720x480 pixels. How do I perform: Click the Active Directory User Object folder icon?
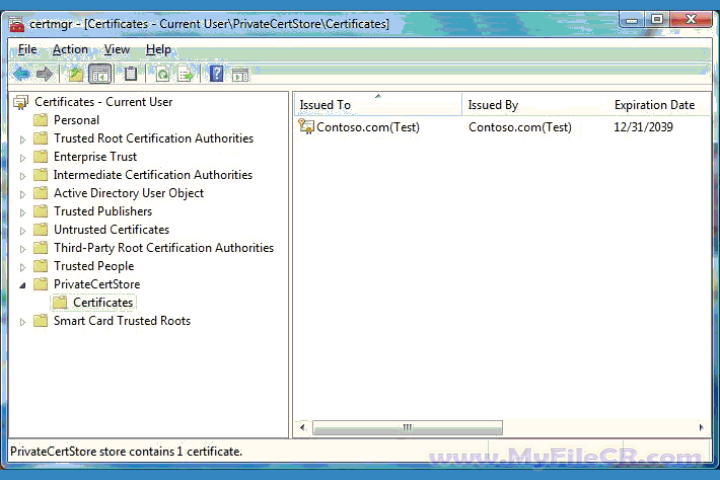tap(41, 193)
